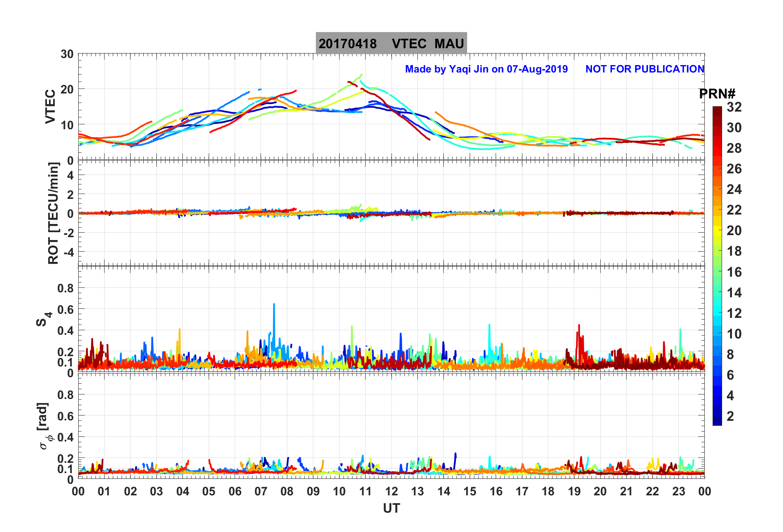Click the "24" tick label on the PRN colorbar
Image resolution: width=783 pixels, height=532 pixels.
734,189
